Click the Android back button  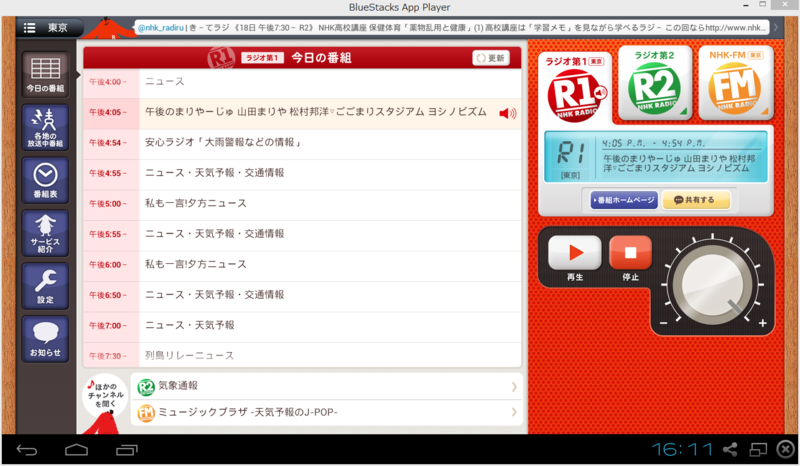coord(27,450)
